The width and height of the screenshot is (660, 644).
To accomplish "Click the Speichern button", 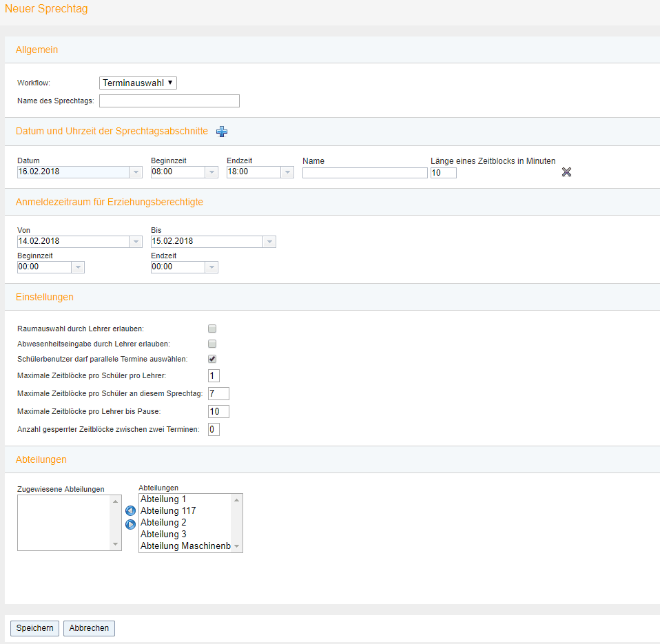I will tap(34, 628).
